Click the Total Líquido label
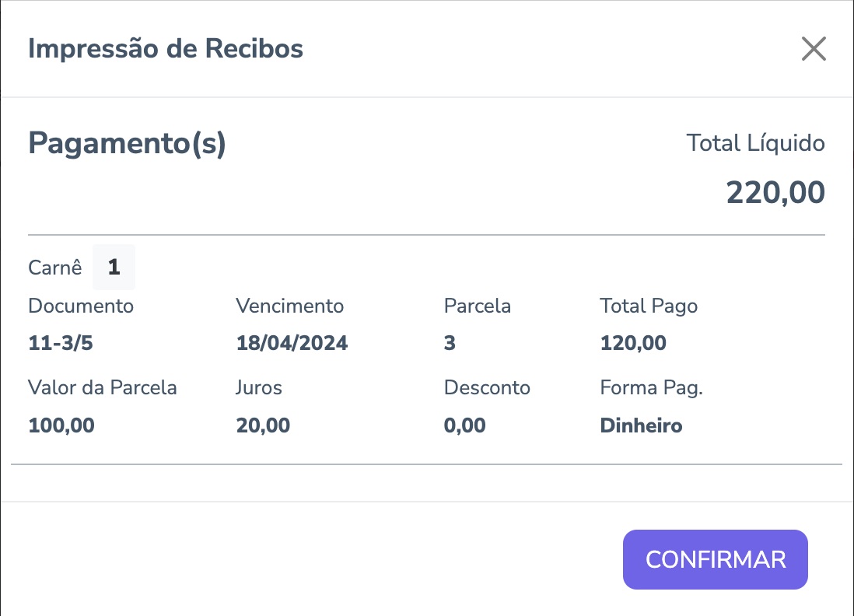854x616 pixels. click(x=755, y=143)
